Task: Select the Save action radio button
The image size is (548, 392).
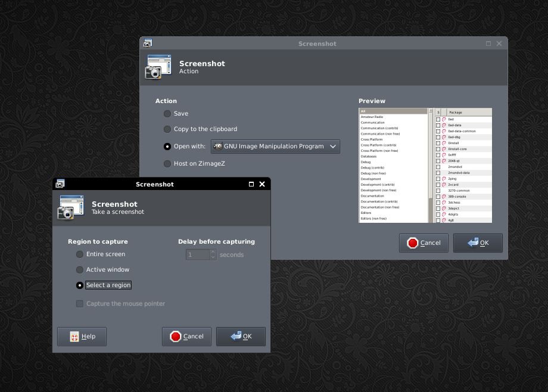Action: point(167,113)
